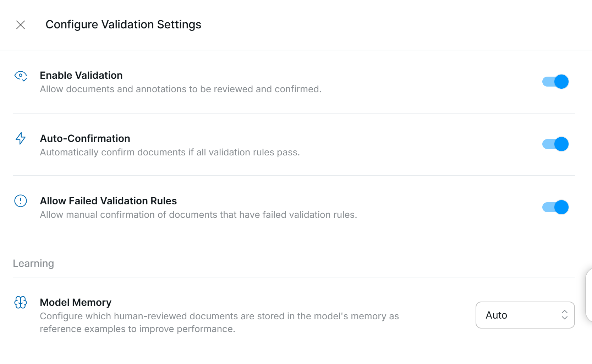Expand the Model Memory selection menu

pos(525,315)
